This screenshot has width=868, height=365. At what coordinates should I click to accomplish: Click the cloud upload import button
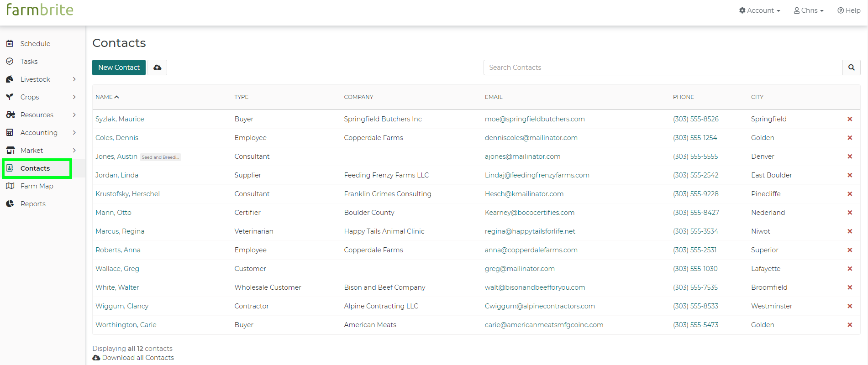(157, 68)
